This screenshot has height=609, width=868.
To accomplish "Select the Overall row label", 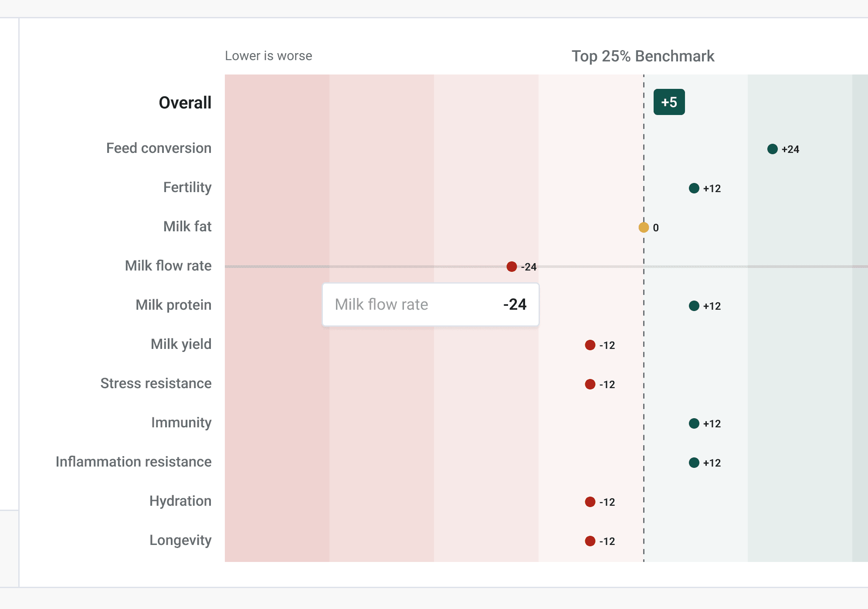I will pyautogui.click(x=185, y=103).
